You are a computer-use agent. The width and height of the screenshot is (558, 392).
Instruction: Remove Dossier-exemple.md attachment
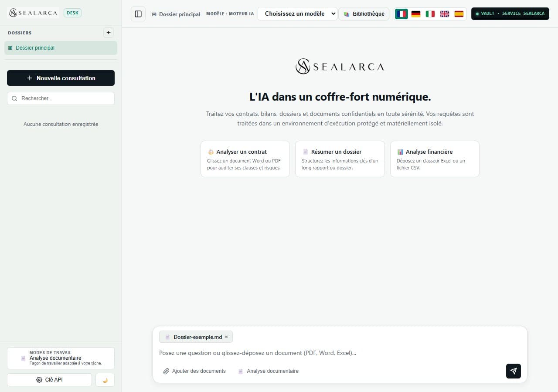tap(226, 337)
